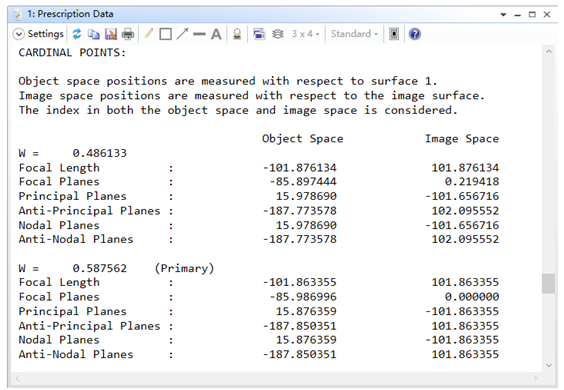Click the 'Object Space' column header

(303, 139)
